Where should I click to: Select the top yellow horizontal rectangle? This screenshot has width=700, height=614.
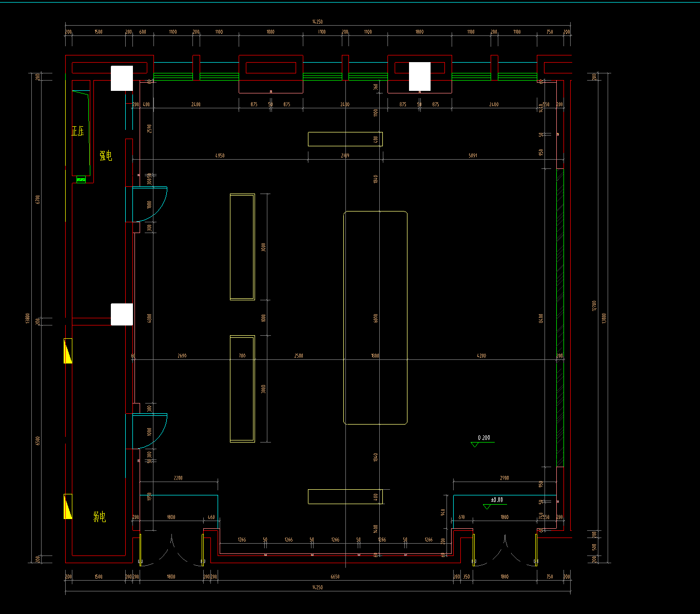[345, 139]
